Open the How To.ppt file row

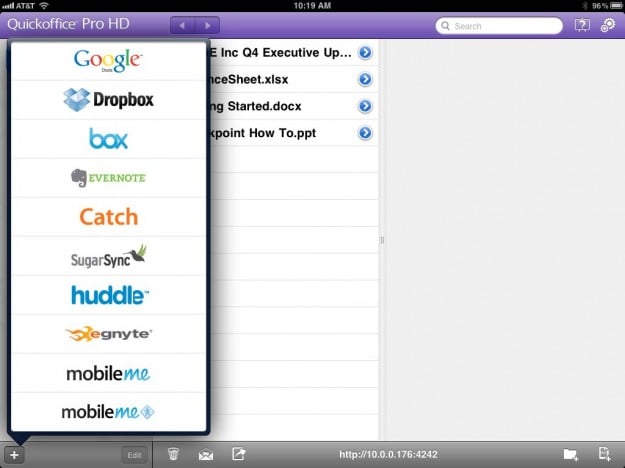[294, 133]
